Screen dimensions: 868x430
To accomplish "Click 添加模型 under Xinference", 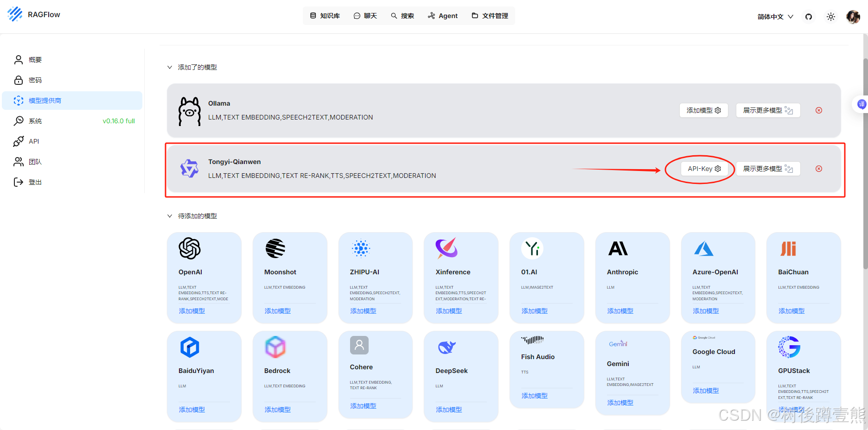I will pos(449,311).
